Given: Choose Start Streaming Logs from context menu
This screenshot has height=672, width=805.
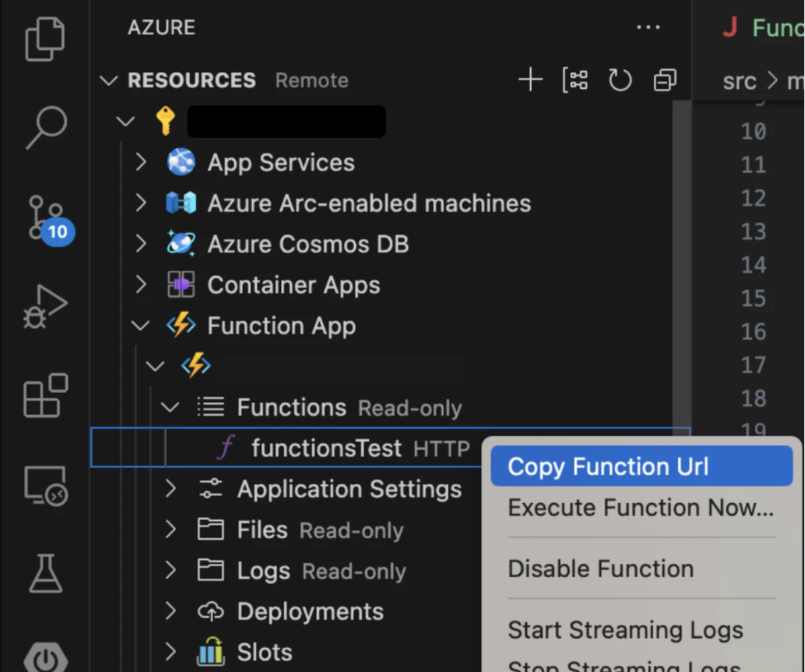Looking at the screenshot, I should point(642,630).
